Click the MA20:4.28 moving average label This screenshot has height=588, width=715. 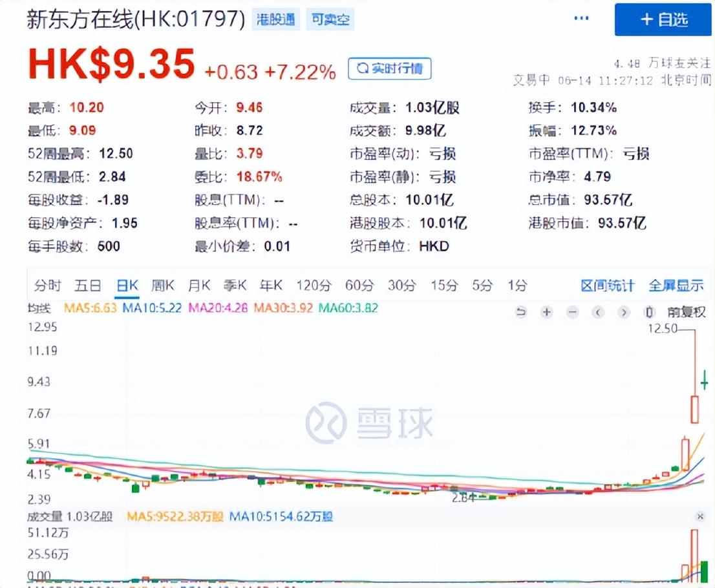pos(218,308)
